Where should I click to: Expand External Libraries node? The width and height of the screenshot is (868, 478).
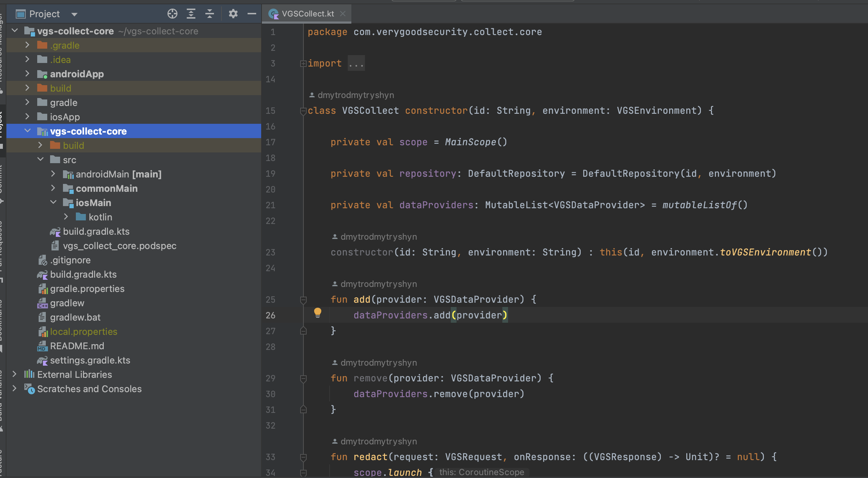pyautogui.click(x=14, y=374)
